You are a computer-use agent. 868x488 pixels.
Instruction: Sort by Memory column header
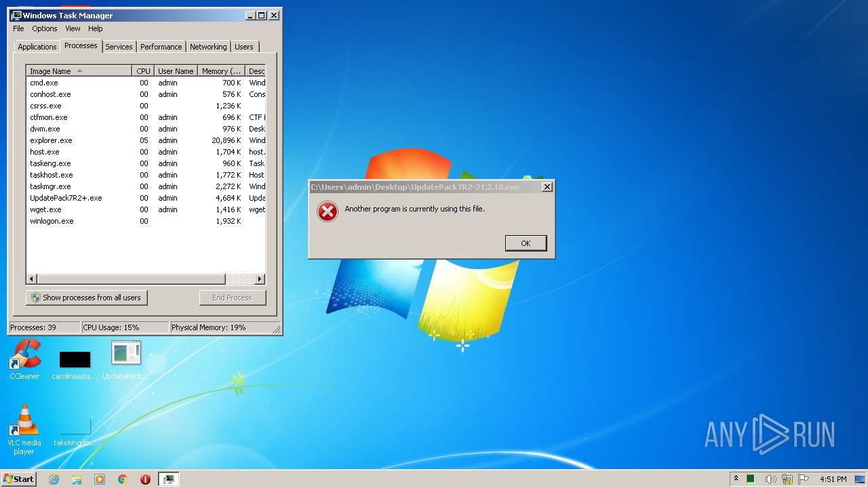pos(221,71)
